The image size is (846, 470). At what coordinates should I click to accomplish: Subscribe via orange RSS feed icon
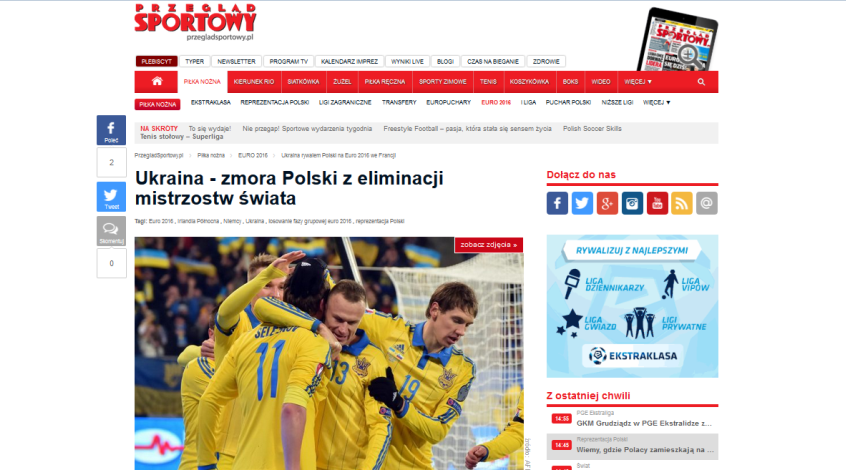pos(682,203)
